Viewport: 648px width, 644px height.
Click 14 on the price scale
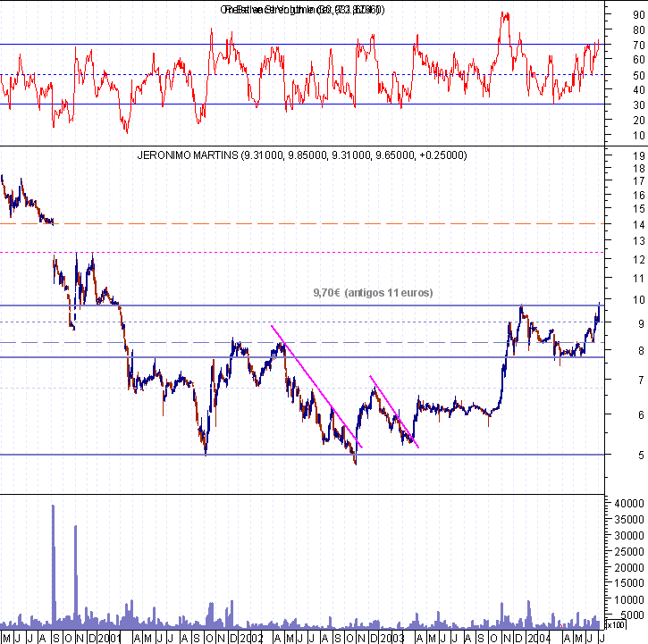(x=639, y=225)
